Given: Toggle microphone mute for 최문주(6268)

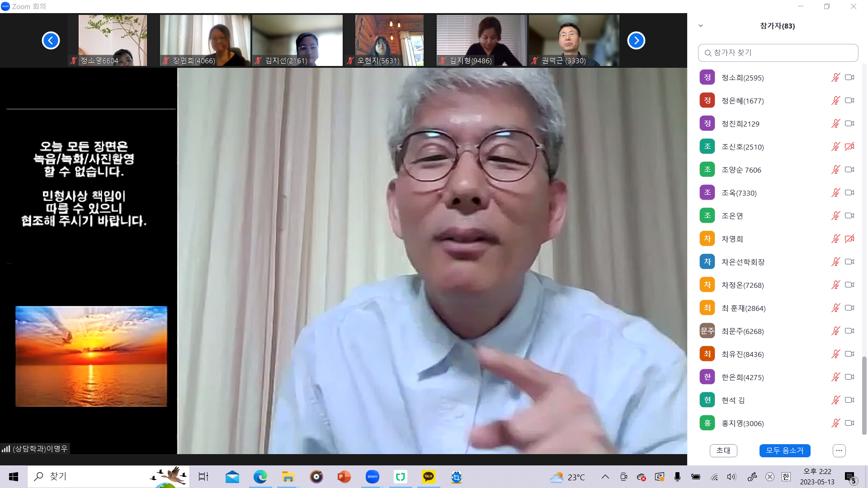Looking at the screenshot, I should pos(835,331).
